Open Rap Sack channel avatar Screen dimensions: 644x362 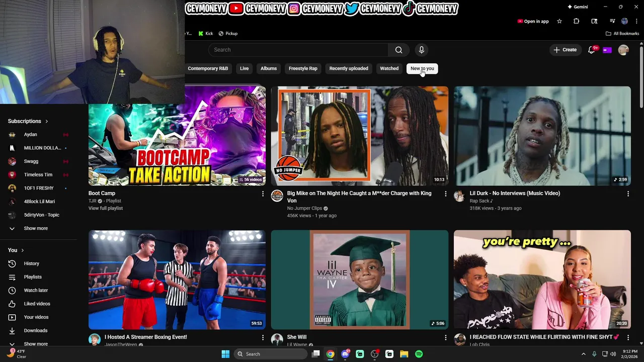coord(459,196)
